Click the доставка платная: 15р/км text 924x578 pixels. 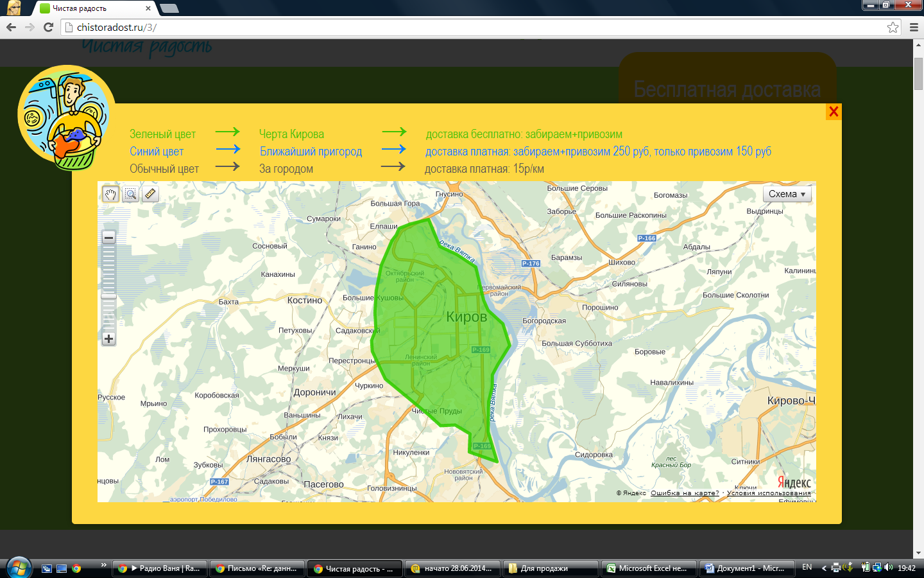tap(484, 169)
